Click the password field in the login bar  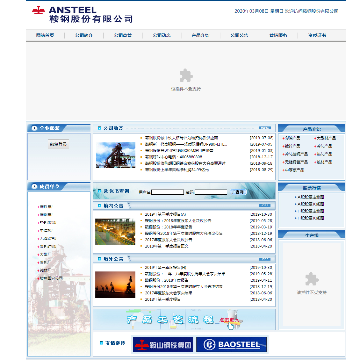click(211, 192)
